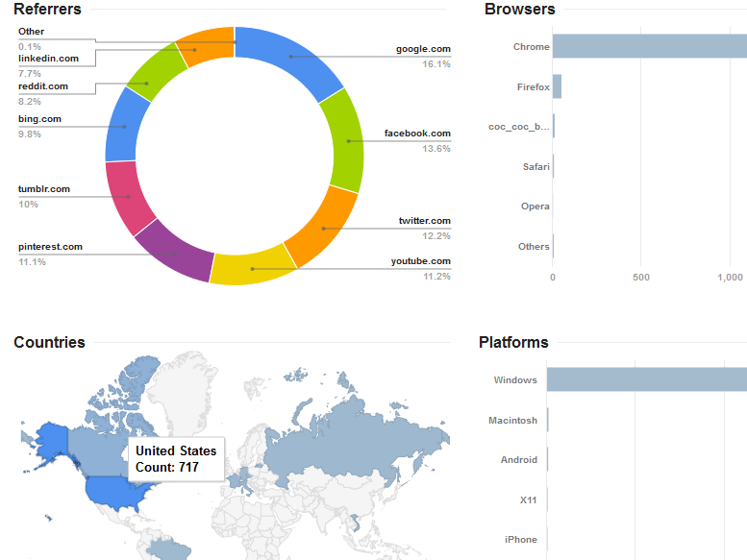The width and height of the screenshot is (747, 560).
Task: Click the 11.1% value under pinterest.com
Action: coord(32,262)
